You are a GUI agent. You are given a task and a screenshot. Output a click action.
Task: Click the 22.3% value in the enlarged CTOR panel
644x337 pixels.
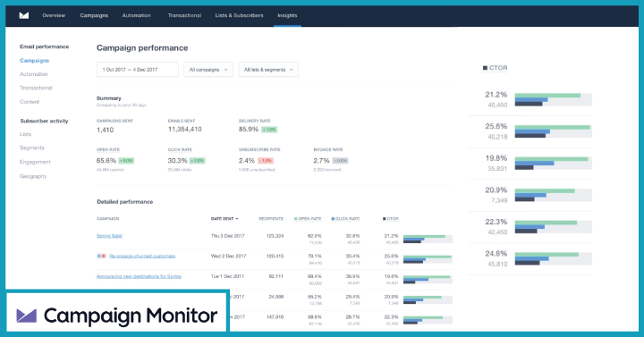tap(496, 222)
